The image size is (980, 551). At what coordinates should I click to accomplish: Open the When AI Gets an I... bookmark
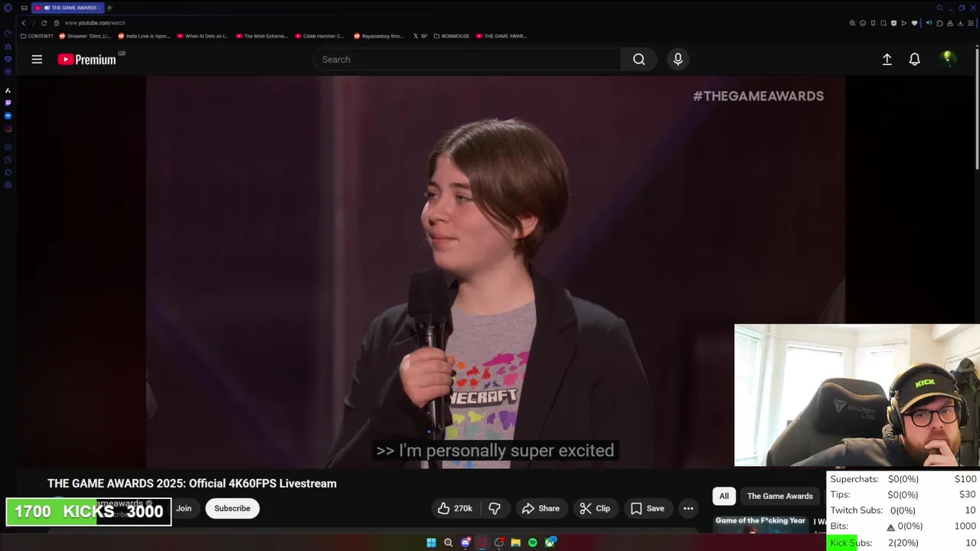coord(202,36)
